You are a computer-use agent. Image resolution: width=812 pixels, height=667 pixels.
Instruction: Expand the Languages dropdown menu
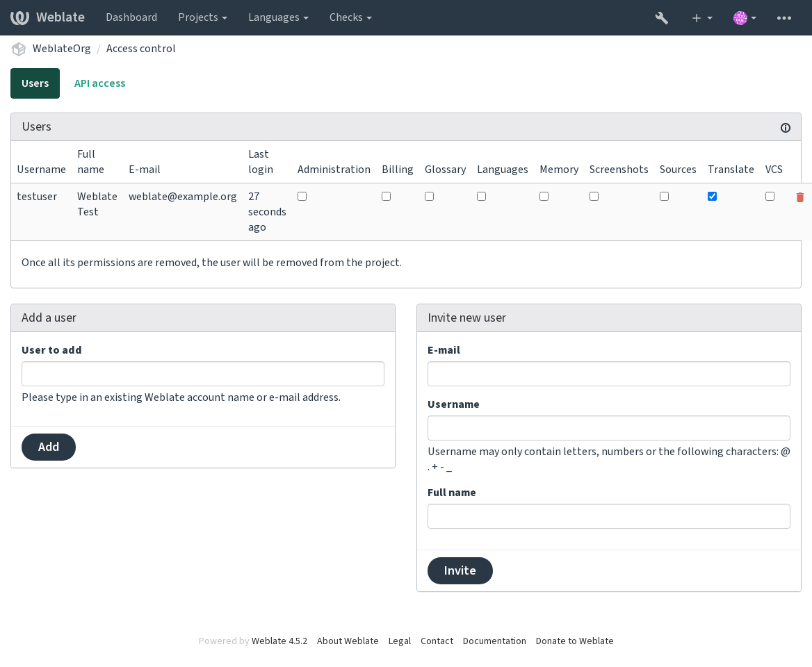(279, 17)
